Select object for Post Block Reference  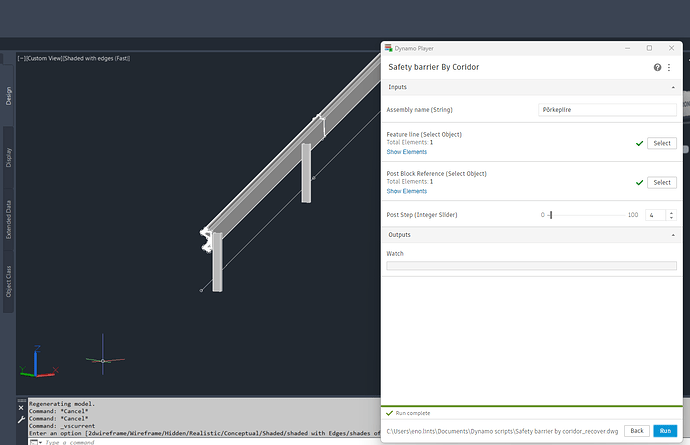tap(662, 182)
